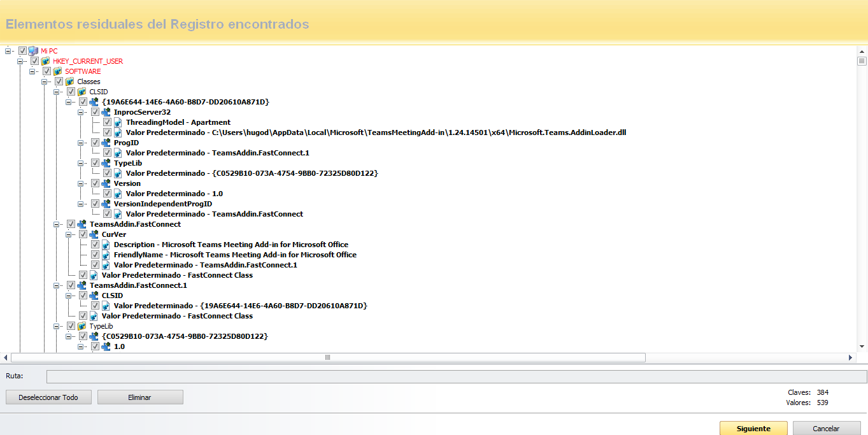
Task: Click the ThreadingModel value icon
Action: [118, 122]
